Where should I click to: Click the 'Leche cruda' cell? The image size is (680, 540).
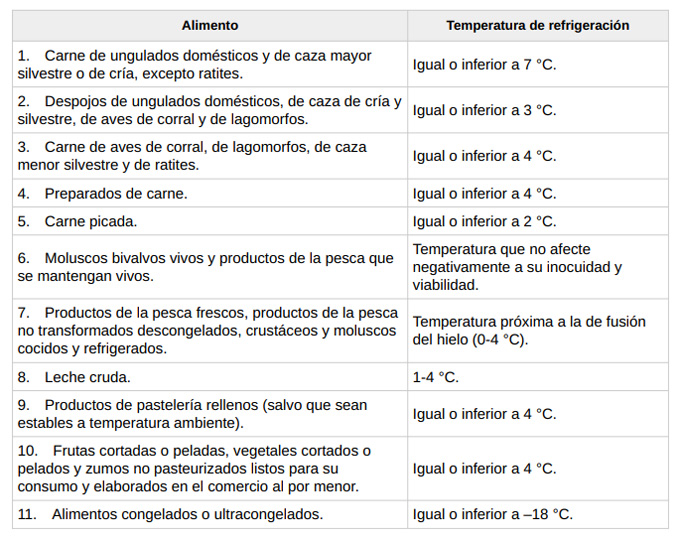[x=88, y=377]
